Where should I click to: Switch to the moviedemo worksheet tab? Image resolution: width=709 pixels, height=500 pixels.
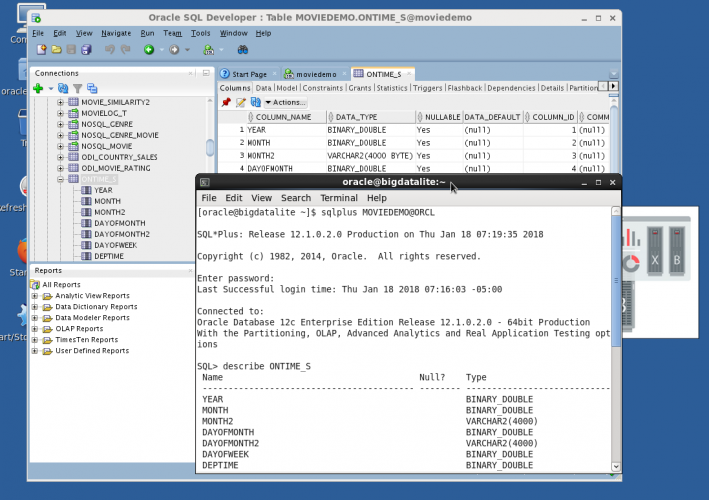pos(316,74)
